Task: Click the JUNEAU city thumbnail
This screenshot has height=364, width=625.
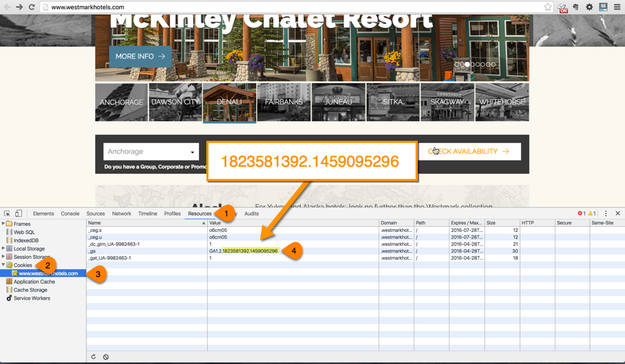Action: coord(338,102)
